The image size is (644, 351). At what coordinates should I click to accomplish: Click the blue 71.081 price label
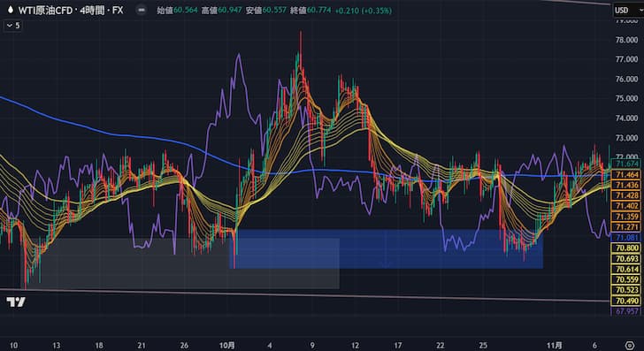(626, 237)
